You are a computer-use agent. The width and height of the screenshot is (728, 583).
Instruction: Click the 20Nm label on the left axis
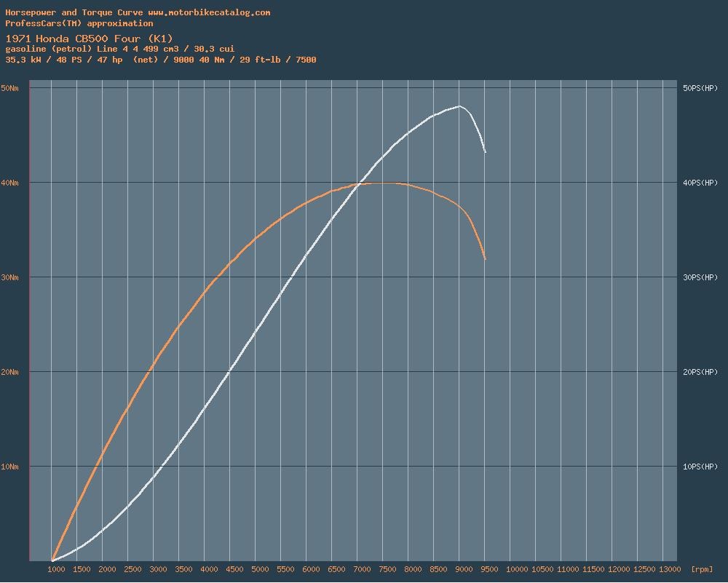(x=10, y=372)
